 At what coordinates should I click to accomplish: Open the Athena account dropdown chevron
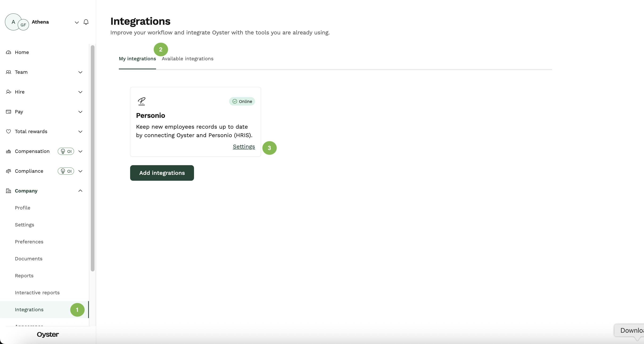pyautogui.click(x=77, y=22)
